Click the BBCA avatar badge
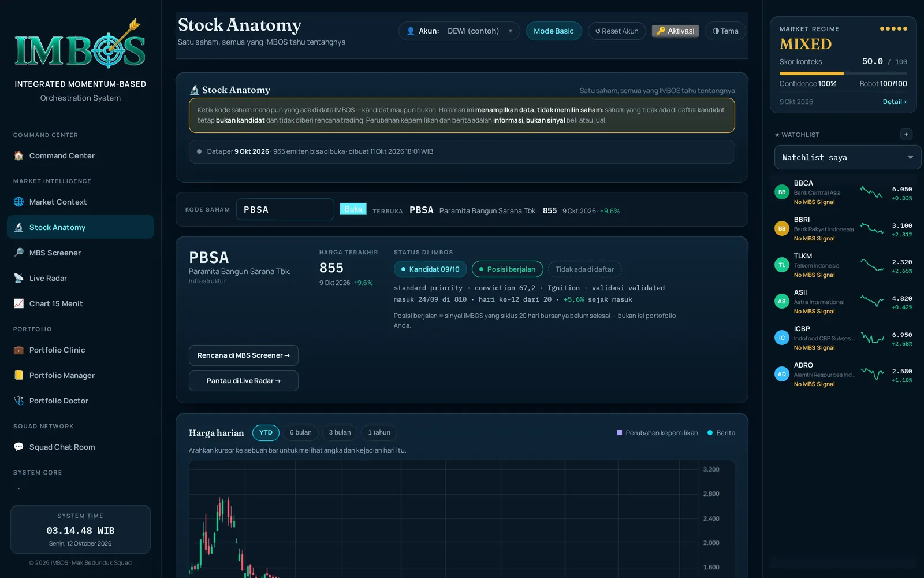The height and width of the screenshot is (578, 924). [x=782, y=192]
